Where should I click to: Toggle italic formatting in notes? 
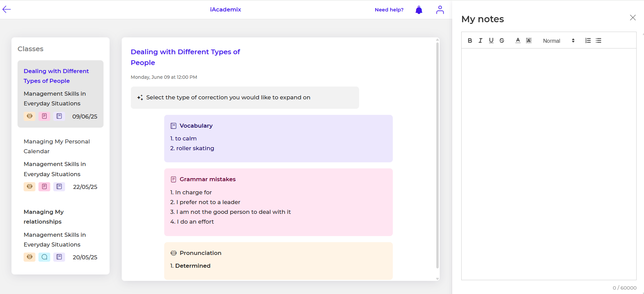(x=480, y=40)
